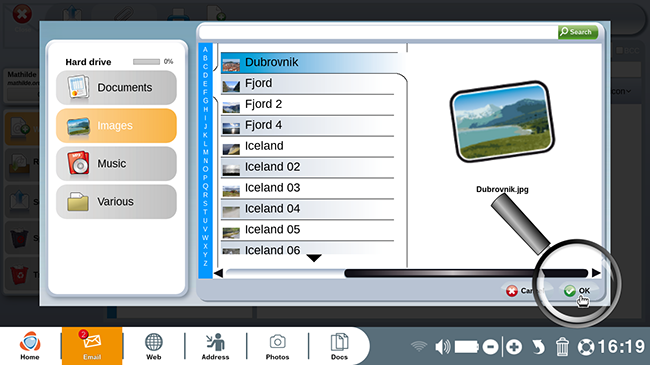Click the help lifebuoy icon

pyautogui.click(x=586, y=347)
